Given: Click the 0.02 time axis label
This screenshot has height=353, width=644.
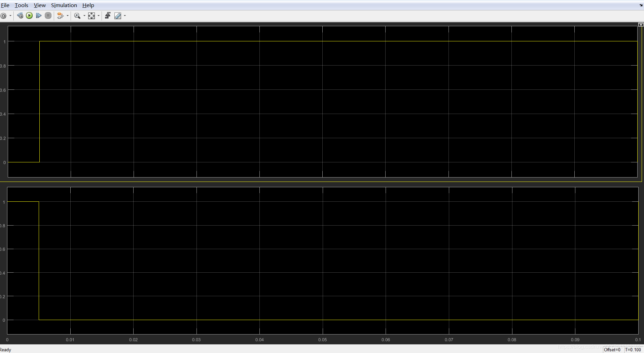Looking at the screenshot, I should [133, 340].
